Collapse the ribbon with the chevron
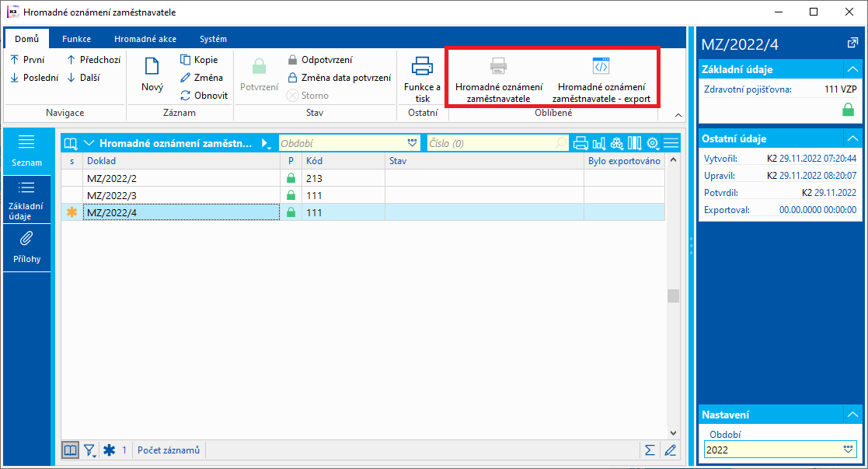The image size is (868, 469). tap(678, 115)
